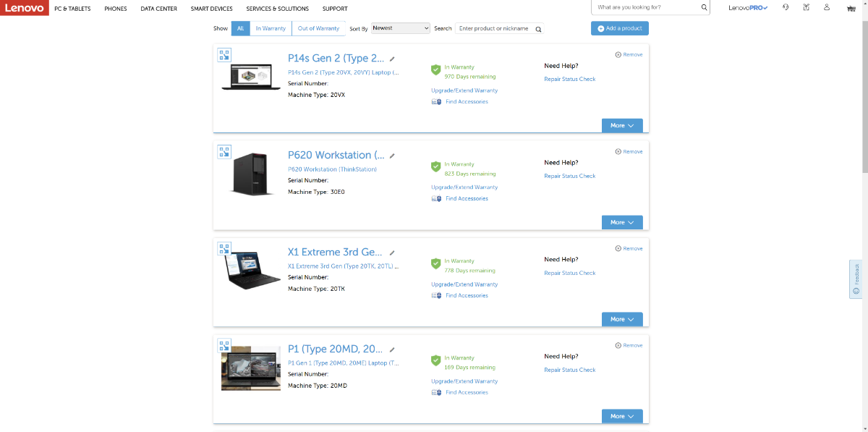Open the headset support icon in the header
Viewport: 868px width, 432px height.
786,8
